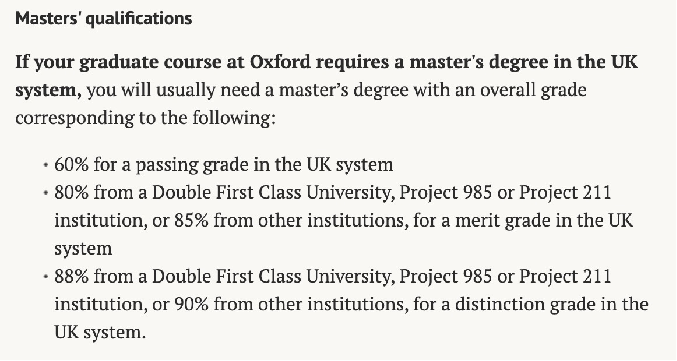Click the "85%" figure for other institutions

click(x=191, y=221)
